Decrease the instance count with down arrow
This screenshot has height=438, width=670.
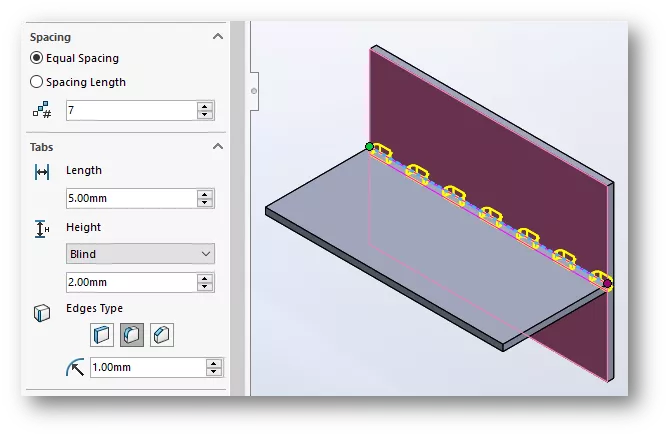205,115
